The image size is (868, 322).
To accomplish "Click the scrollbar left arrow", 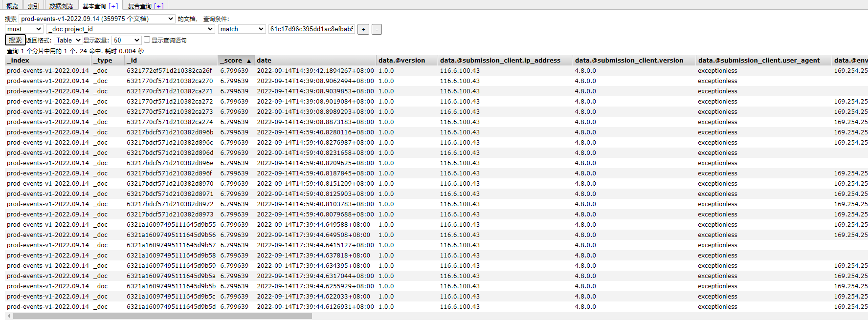I will (x=9, y=316).
